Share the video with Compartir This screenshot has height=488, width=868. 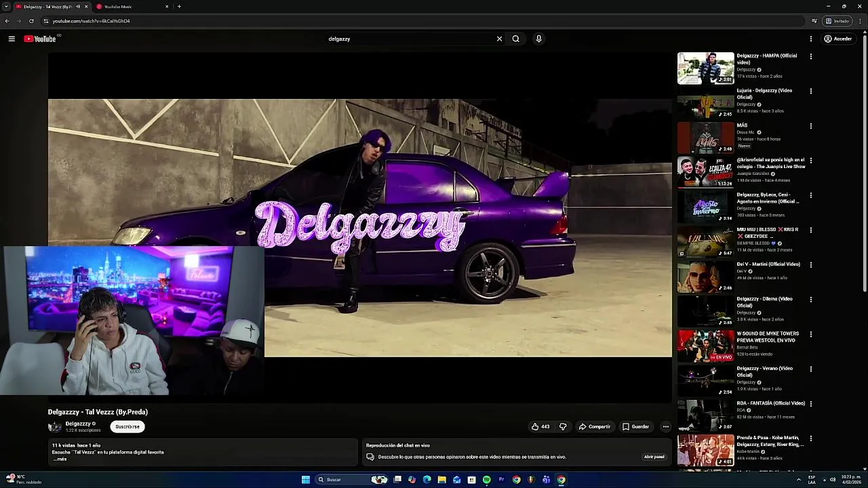tap(595, 426)
